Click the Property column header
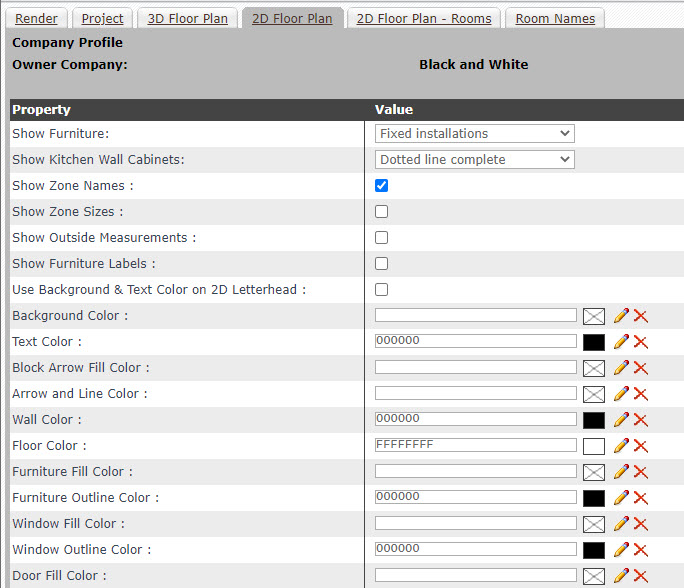Image resolution: width=684 pixels, height=588 pixels. coord(41,109)
